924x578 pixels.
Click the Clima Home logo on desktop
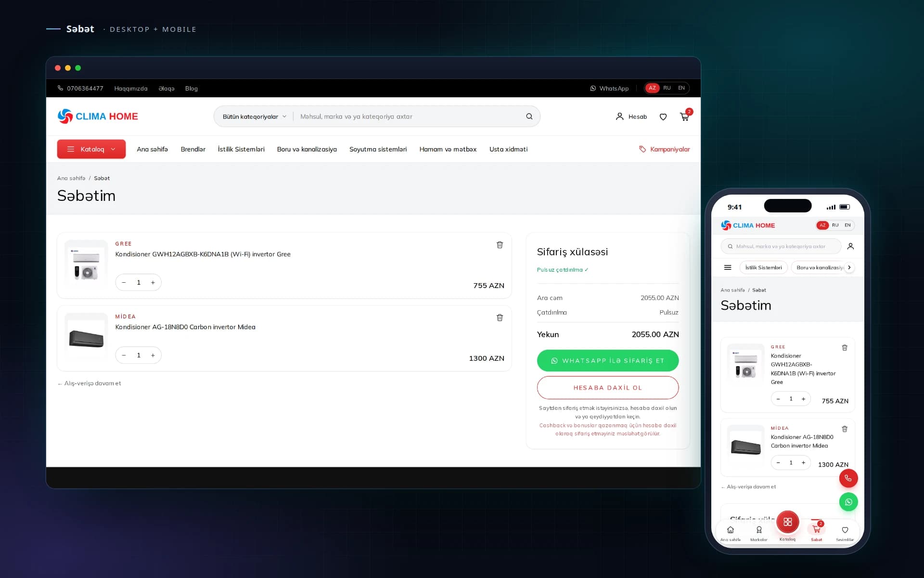pos(98,116)
